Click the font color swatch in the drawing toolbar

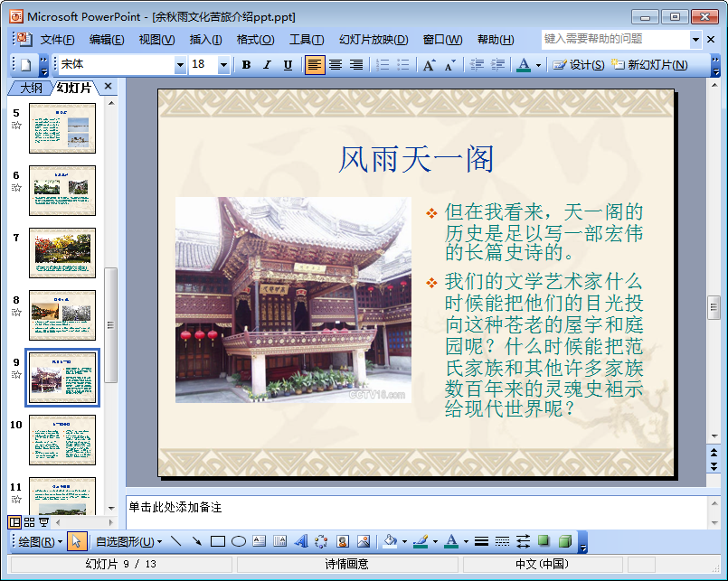click(450, 542)
